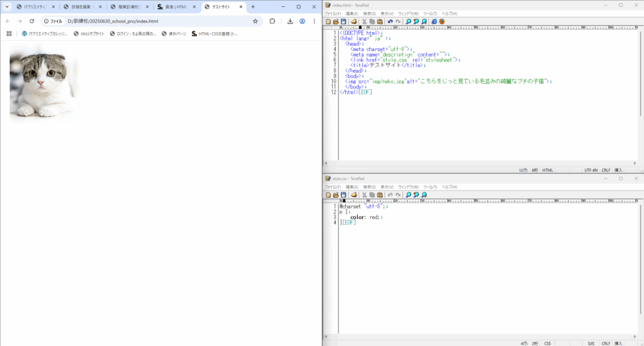Screen dimensions: 644x346
Task: Open Chrome downloads icon
Action: (290, 21)
